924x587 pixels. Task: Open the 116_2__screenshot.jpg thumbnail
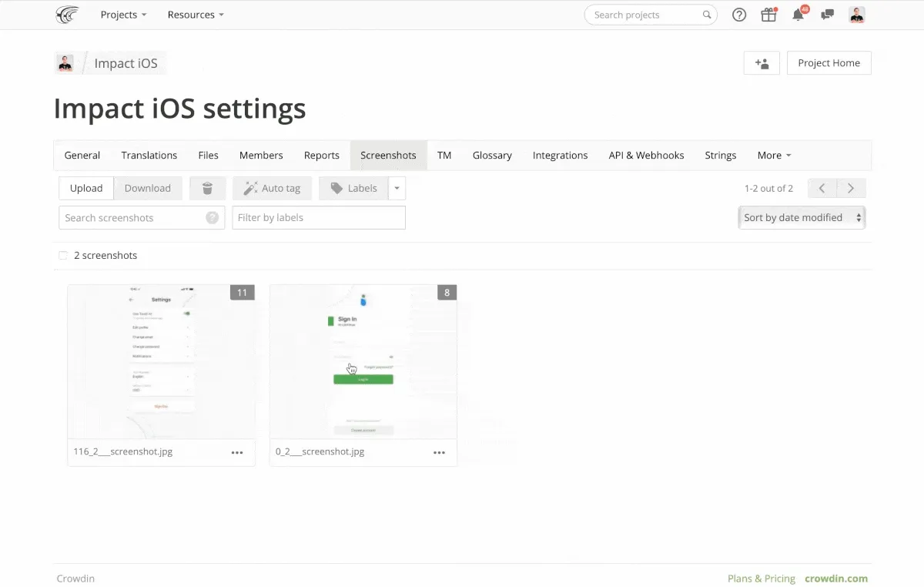click(x=161, y=362)
